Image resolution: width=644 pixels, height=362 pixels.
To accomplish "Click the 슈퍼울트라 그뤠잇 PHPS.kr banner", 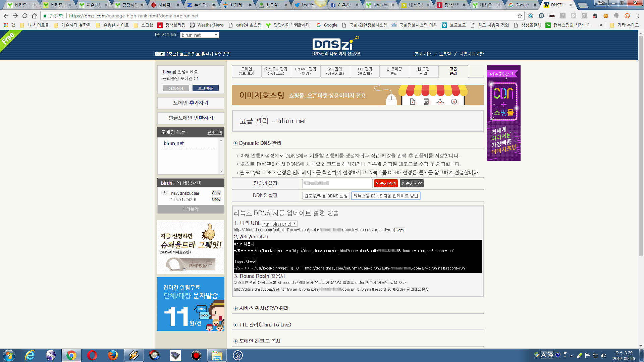I will 191,247.
